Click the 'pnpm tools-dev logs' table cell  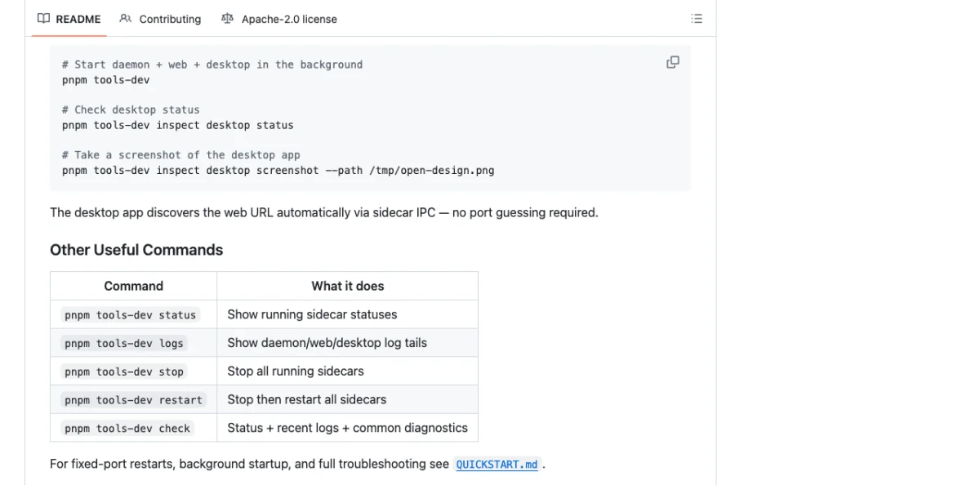tap(134, 343)
